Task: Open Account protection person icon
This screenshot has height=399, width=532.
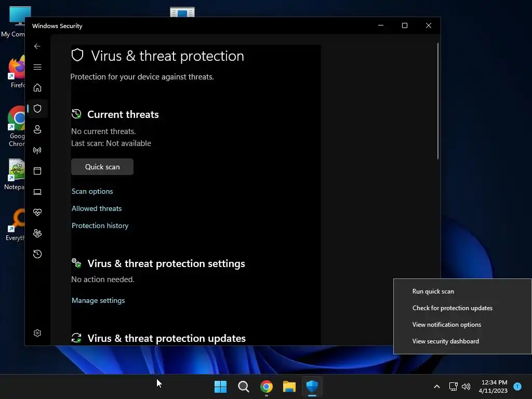Action: point(37,129)
